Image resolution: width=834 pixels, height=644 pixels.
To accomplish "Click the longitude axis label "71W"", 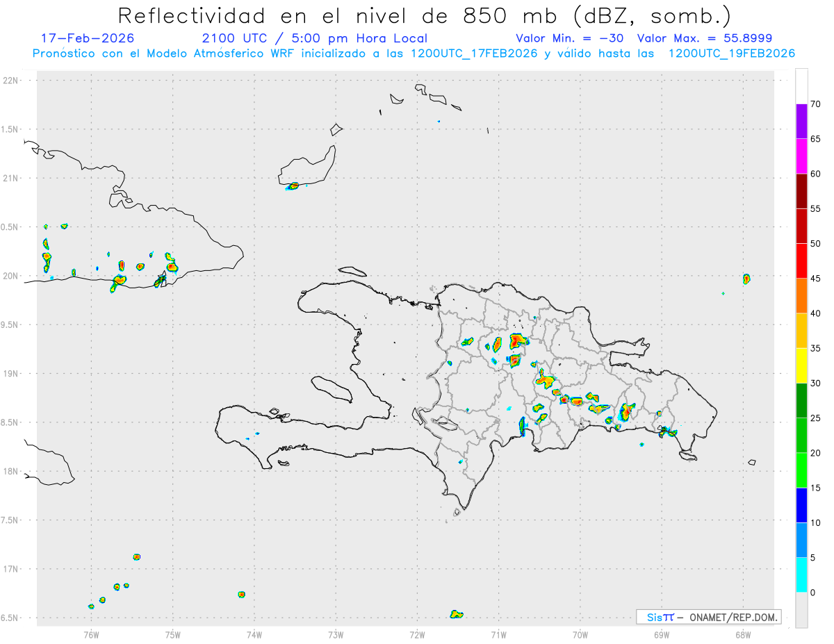I will tap(498, 634).
